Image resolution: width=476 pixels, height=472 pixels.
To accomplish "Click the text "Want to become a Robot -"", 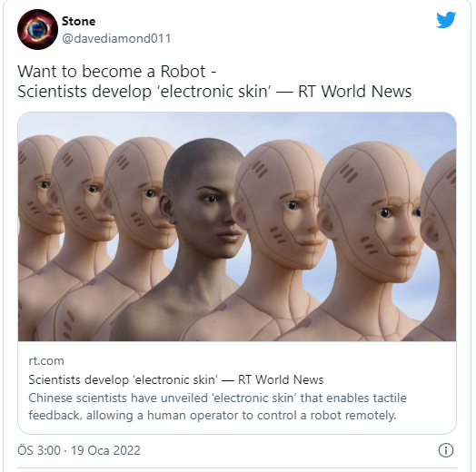I will pyautogui.click(x=117, y=72).
